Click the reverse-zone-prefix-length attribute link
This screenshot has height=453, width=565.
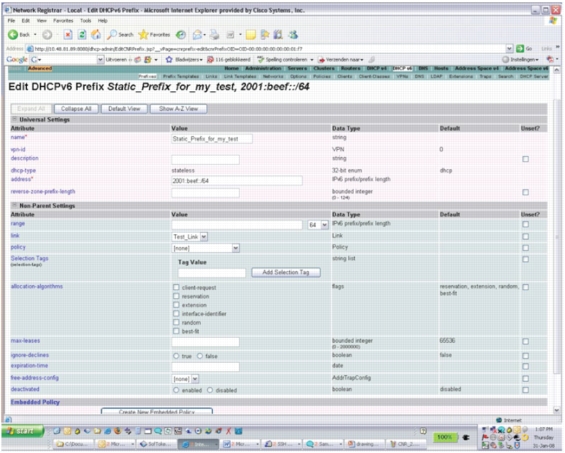(43, 191)
